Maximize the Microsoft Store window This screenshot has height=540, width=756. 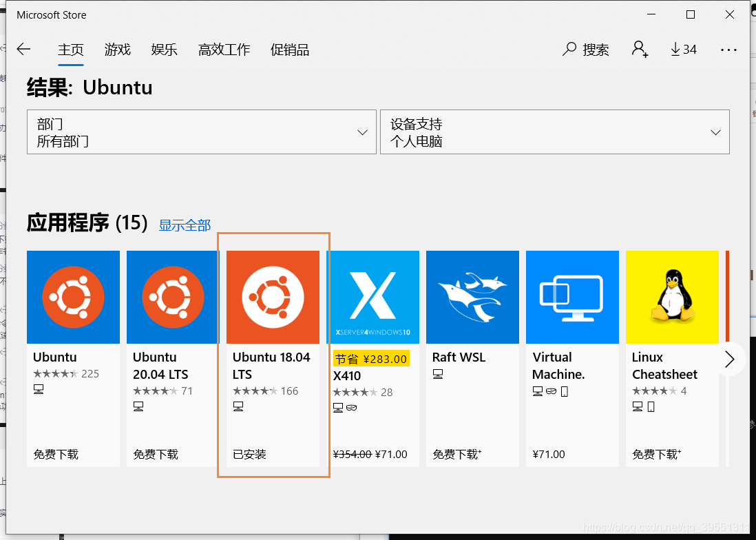pyautogui.click(x=691, y=15)
